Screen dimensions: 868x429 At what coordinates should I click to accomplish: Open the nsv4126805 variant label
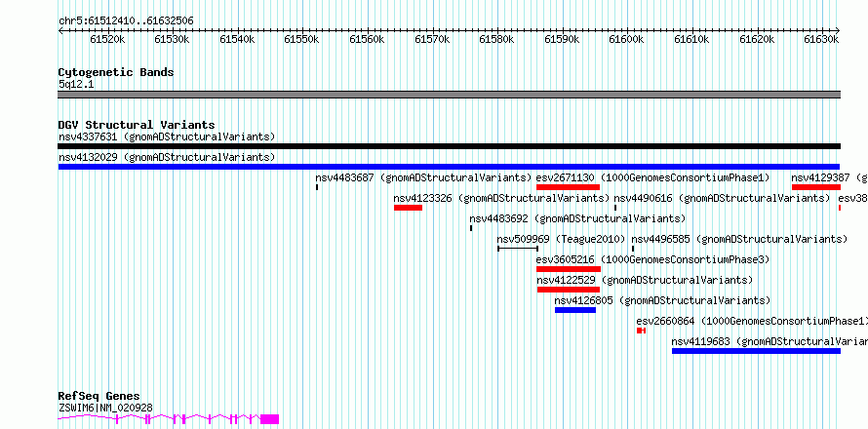(x=662, y=300)
